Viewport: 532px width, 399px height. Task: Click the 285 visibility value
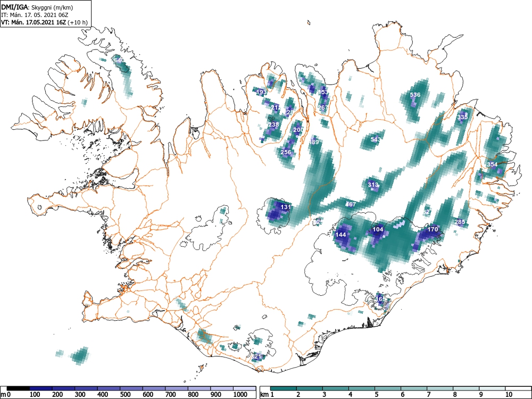coord(460,222)
